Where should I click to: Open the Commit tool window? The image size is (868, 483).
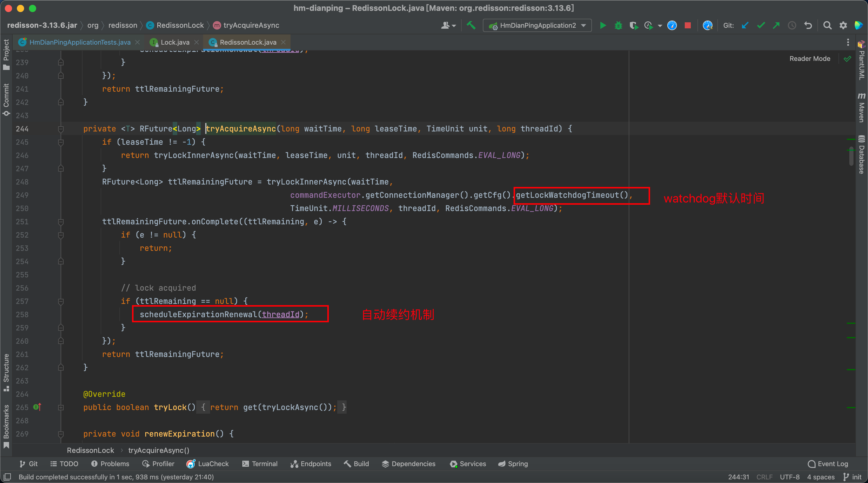6,100
